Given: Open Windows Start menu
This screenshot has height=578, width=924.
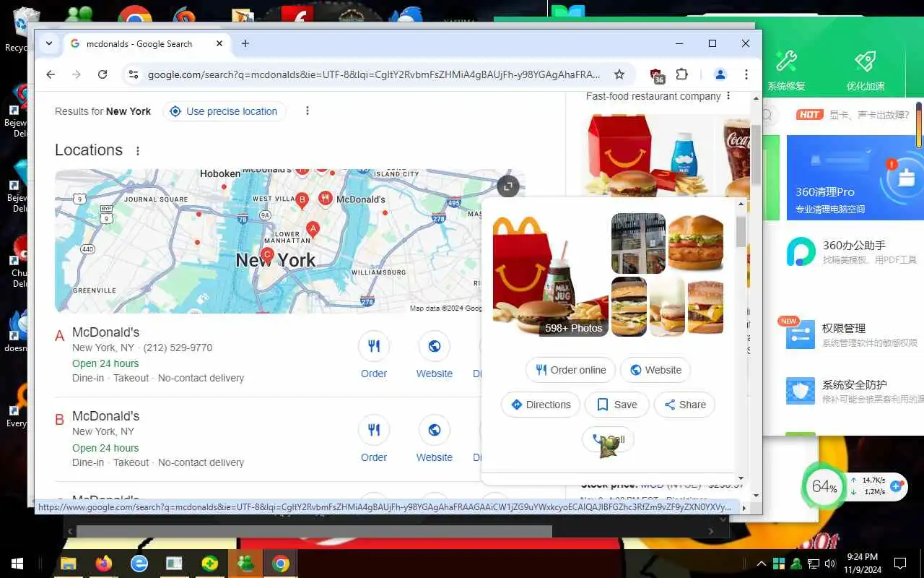Looking at the screenshot, I should (17, 564).
